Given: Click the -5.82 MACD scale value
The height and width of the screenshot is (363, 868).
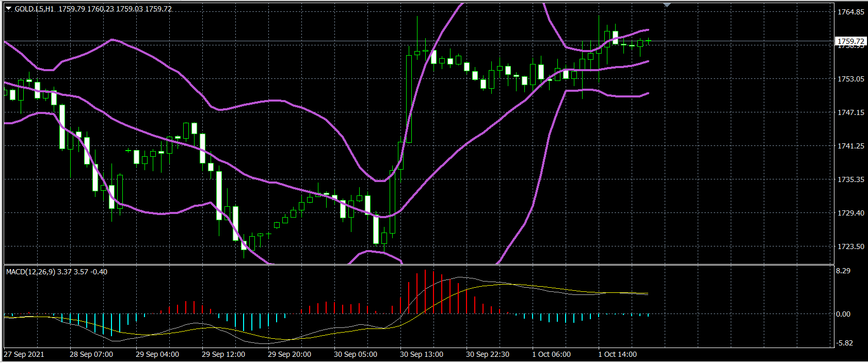Looking at the screenshot, I should (x=844, y=343).
